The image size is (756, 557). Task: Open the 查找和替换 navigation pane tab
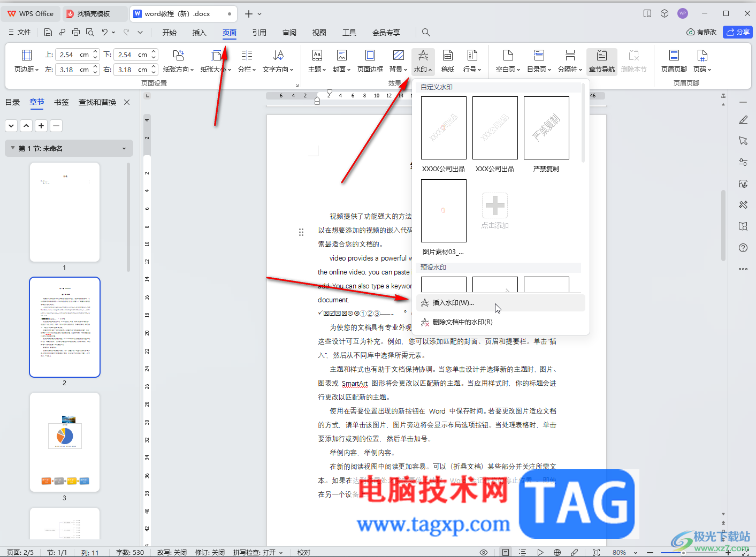click(97, 102)
